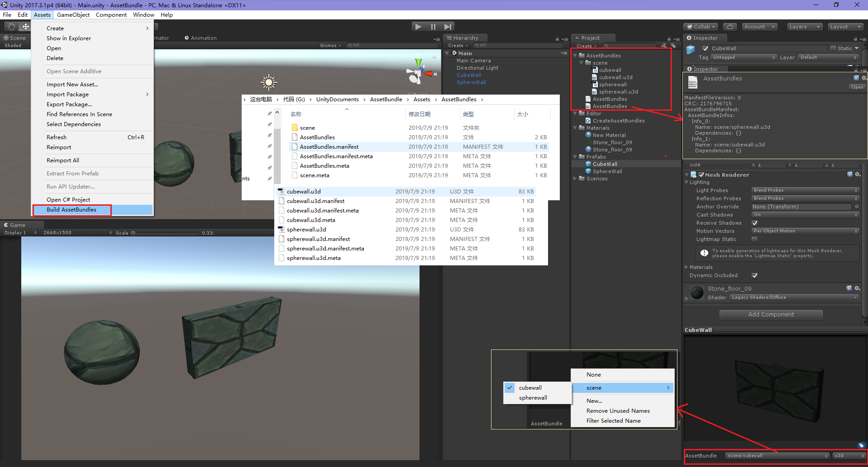Viewport: 868px width, 467px height.
Task: Collapse the Prefabs folder in Project
Action: (576, 157)
